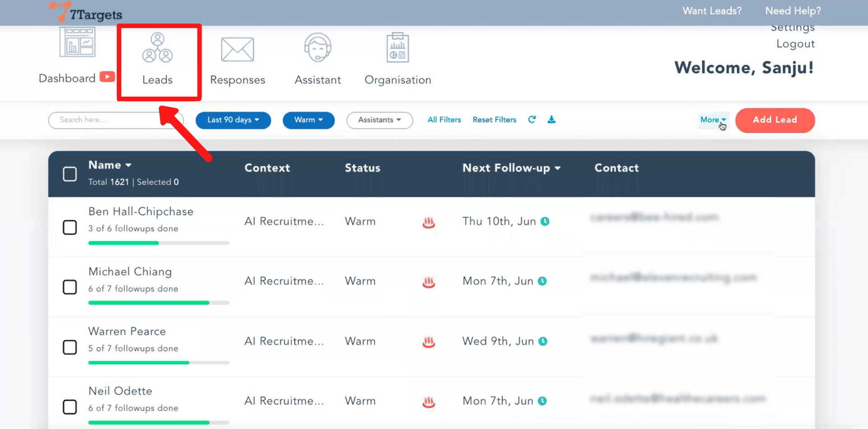This screenshot has width=868, height=429.
Task: Open the Organisation report icon
Action: coord(397,48)
